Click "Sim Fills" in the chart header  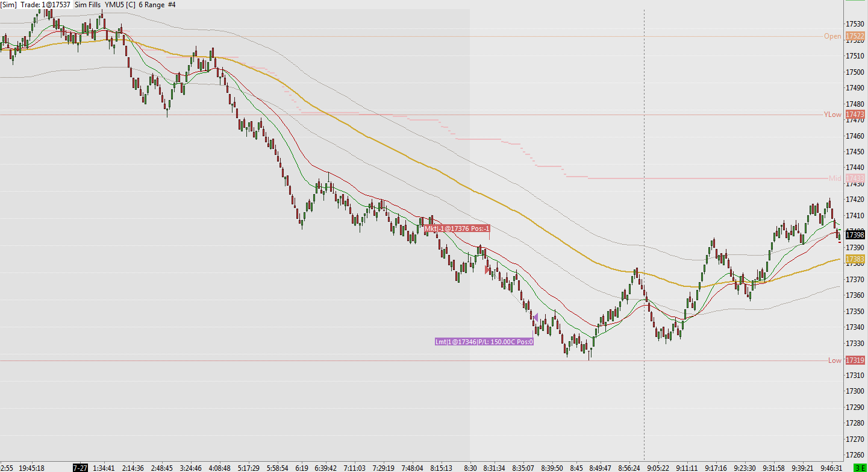pyautogui.click(x=87, y=4)
